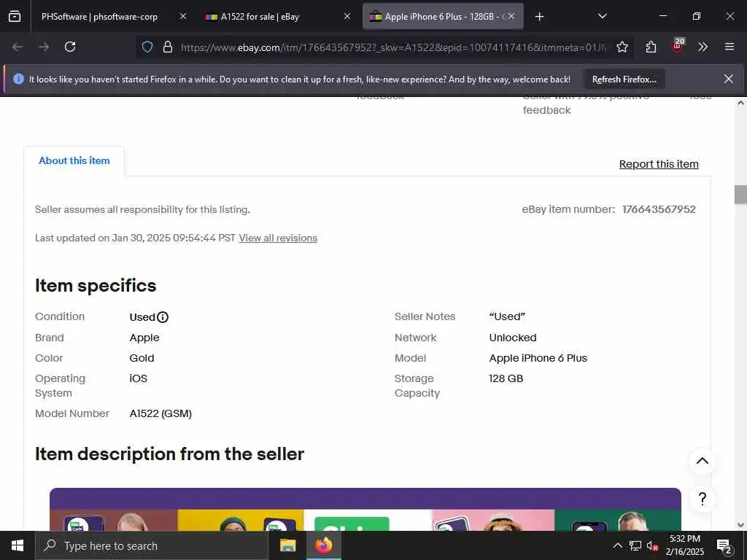Select the About this item tab
747x560 pixels.
[74, 161]
